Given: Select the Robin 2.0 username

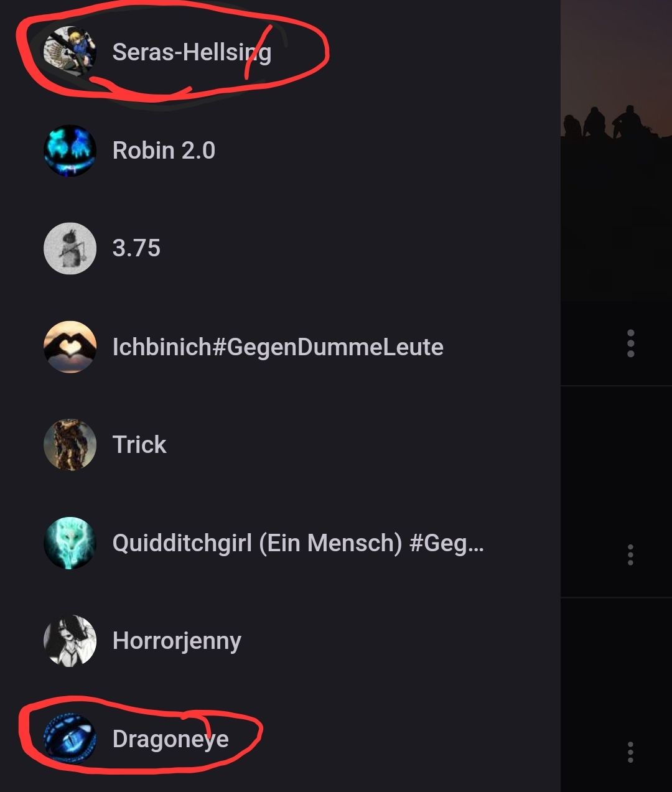Looking at the screenshot, I should tap(164, 151).
